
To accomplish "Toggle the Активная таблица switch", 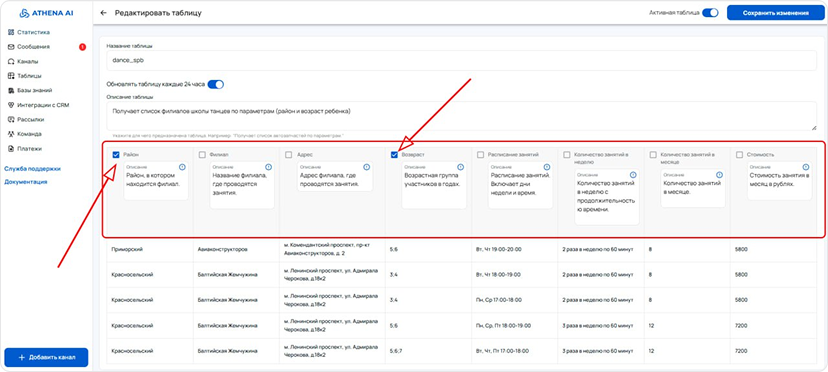I will pyautogui.click(x=710, y=13).
